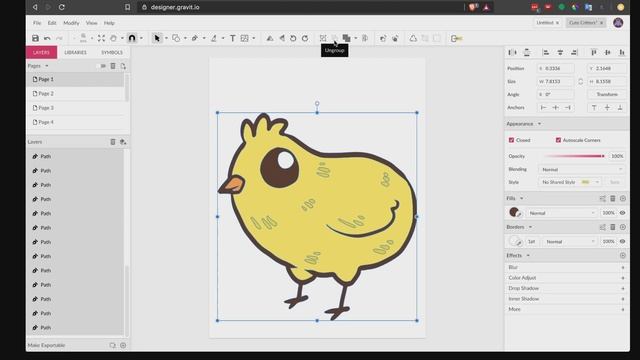Open the File menu

pos(37,23)
